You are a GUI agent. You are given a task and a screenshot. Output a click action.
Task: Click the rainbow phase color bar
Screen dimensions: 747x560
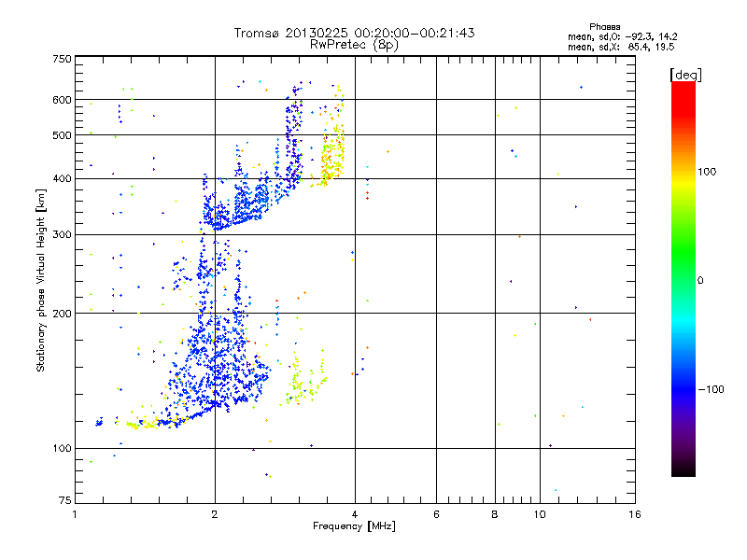(684, 278)
